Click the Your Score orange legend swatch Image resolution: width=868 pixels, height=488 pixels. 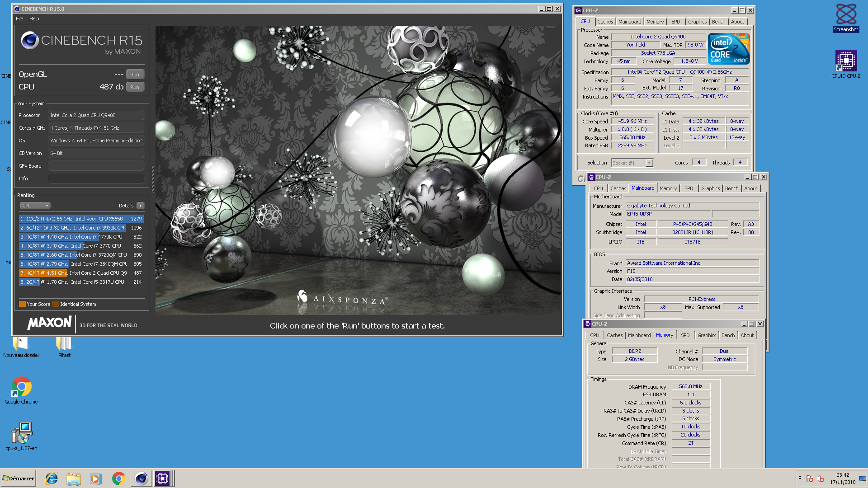click(22, 304)
